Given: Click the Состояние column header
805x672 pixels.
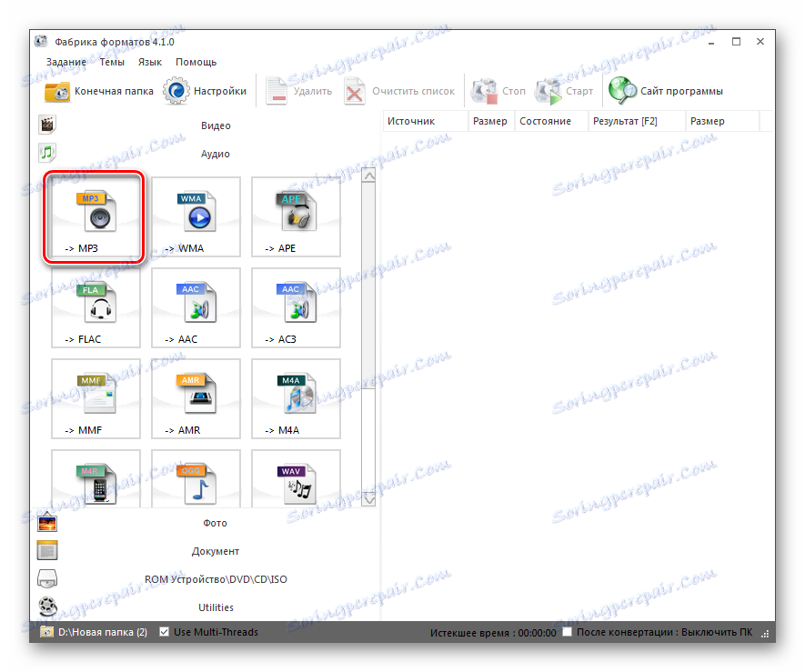Looking at the screenshot, I should [551, 121].
